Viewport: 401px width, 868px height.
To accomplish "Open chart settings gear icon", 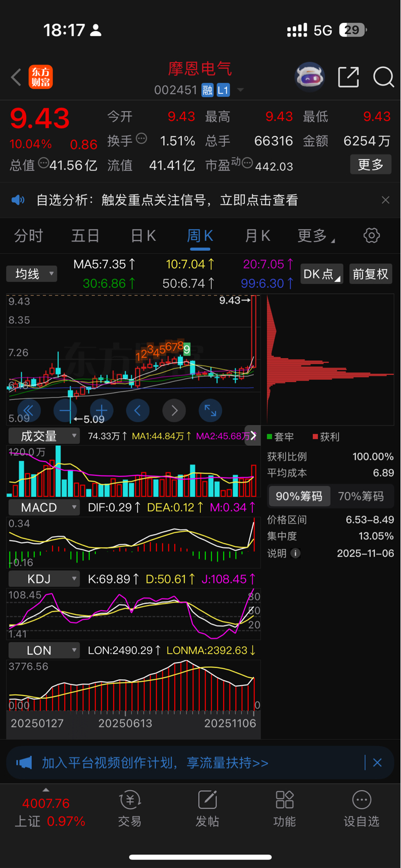I will 372,236.
